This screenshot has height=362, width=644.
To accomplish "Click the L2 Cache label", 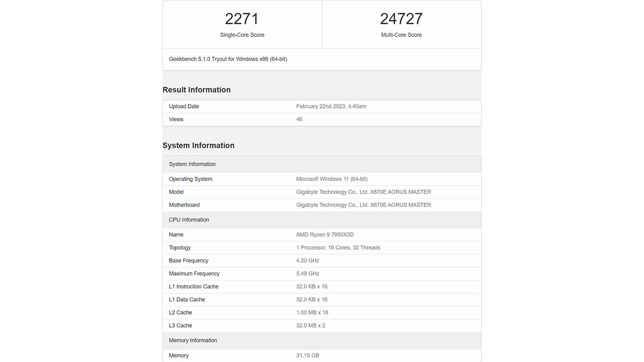I will [181, 313].
